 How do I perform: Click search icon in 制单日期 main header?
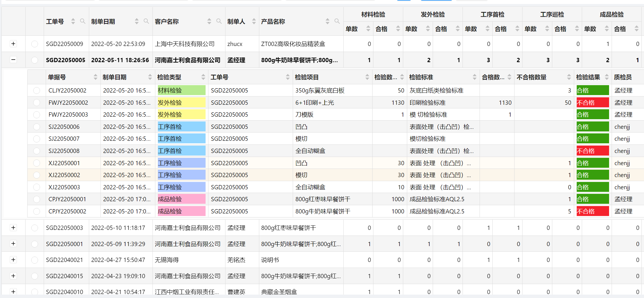(x=146, y=21)
